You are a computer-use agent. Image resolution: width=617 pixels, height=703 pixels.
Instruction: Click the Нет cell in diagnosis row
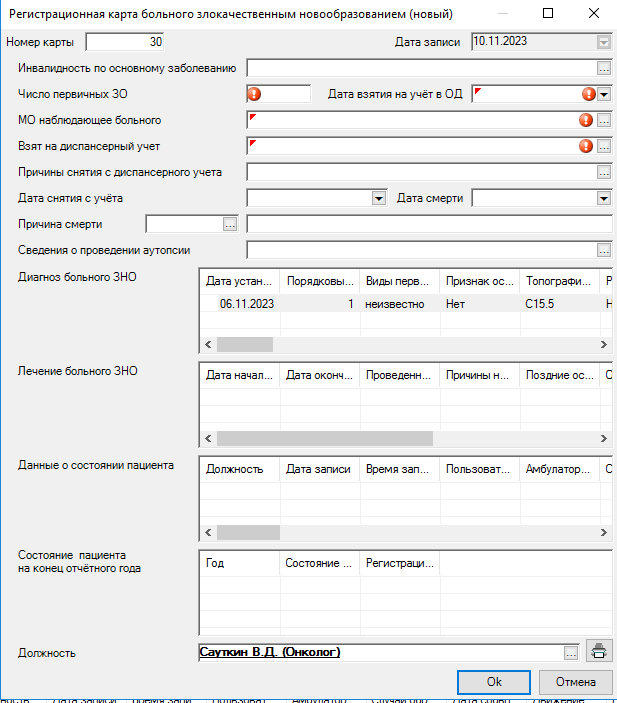(x=480, y=304)
